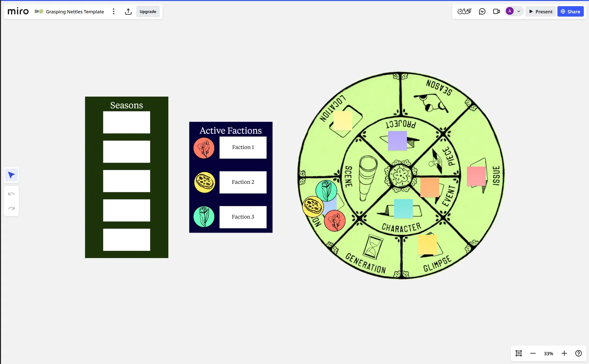Image resolution: width=589 pixels, height=364 pixels.
Task: Open the export board icon
Action: (128, 12)
